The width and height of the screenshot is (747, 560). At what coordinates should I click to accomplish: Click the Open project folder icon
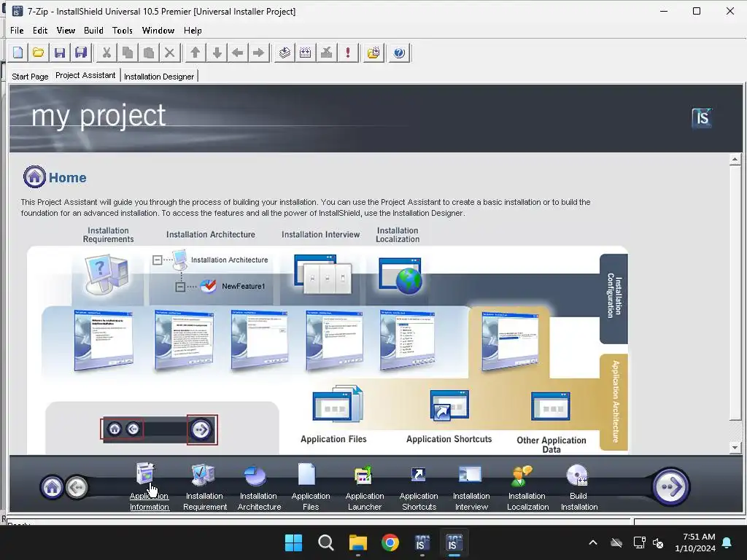click(x=39, y=52)
